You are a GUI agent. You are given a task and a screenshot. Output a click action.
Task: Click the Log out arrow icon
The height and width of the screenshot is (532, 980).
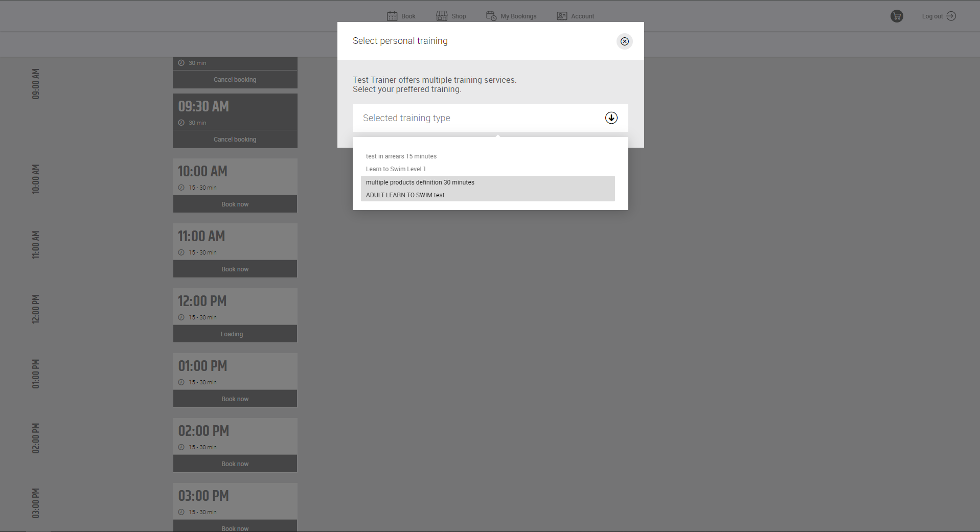(951, 16)
